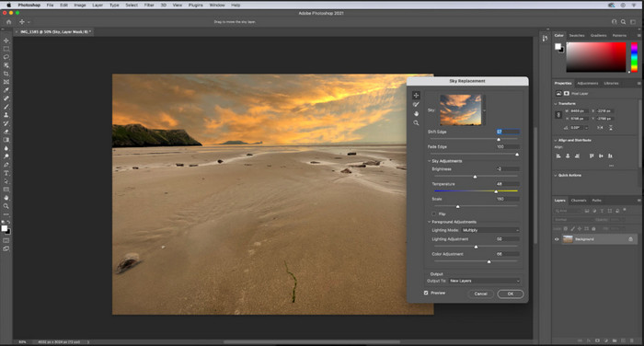Select the Object Selection tool
Image resolution: width=644 pixels, height=346 pixels.
[x=6, y=65]
